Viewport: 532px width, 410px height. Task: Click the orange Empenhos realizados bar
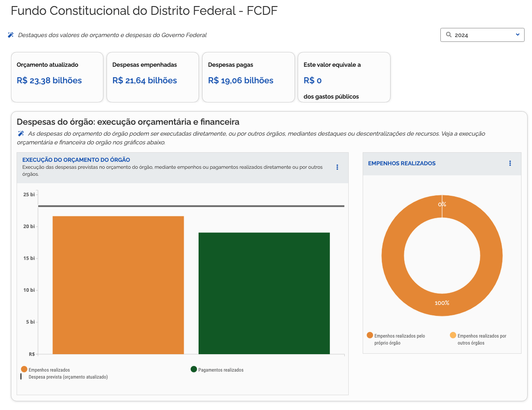118,285
